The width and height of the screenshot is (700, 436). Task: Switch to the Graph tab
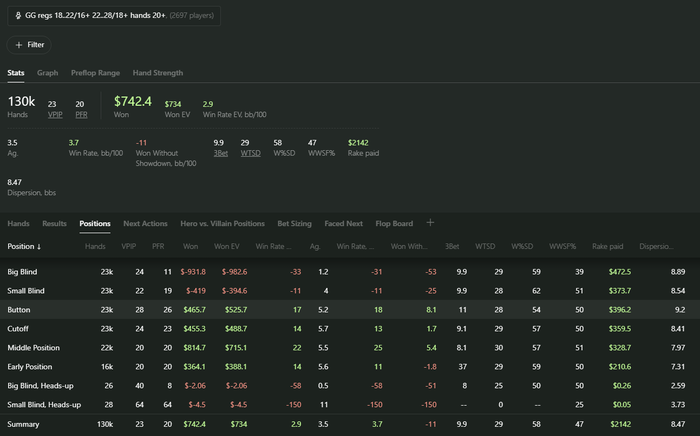(x=47, y=73)
